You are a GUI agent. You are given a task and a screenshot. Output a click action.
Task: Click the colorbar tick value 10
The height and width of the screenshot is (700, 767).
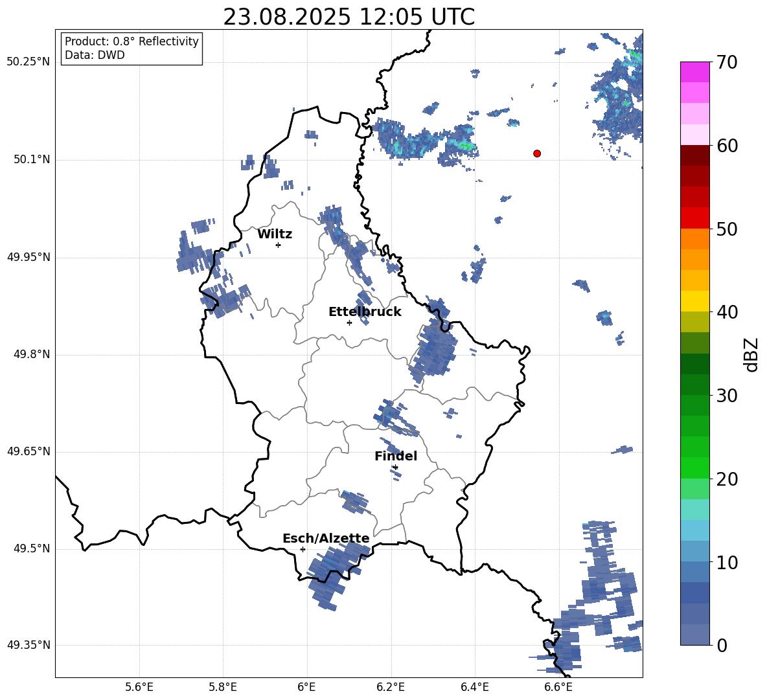point(727,562)
